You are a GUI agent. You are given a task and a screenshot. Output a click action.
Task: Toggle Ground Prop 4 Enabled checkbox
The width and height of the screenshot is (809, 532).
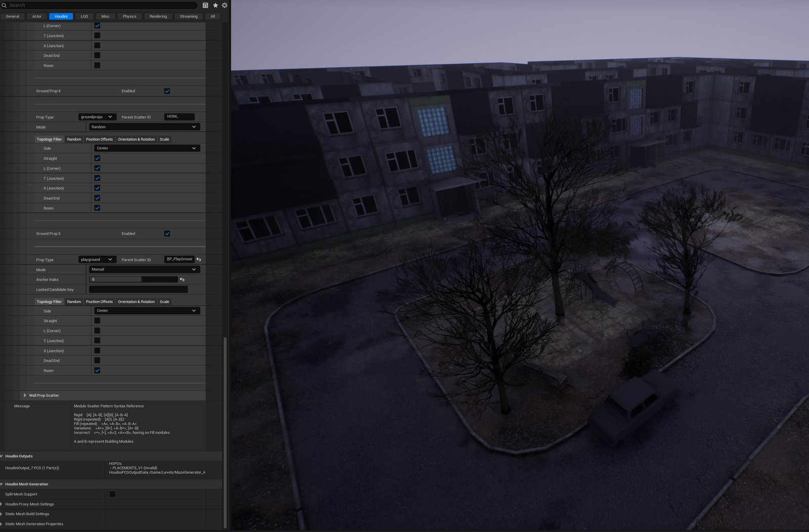[x=167, y=91]
